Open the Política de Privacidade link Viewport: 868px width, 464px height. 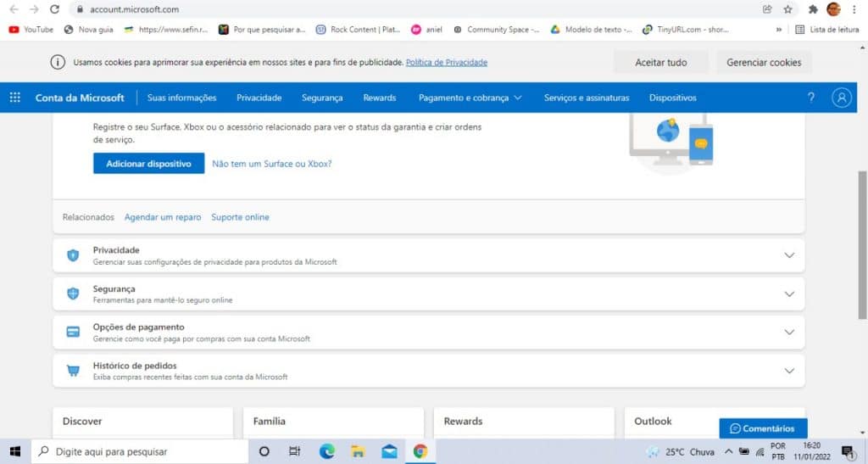pos(447,63)
